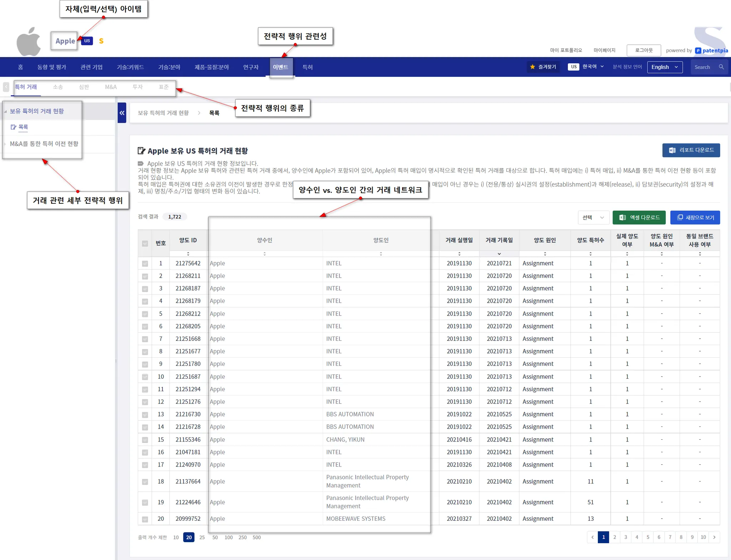Viewport: 731px width, 560px height.
Task: Click the search magnifier icon
Action: point(721,67)
